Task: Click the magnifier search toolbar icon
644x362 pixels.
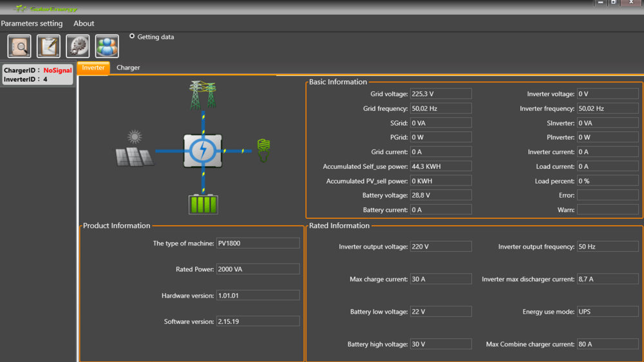Action: pyautogui.click(x=19, y=46)
